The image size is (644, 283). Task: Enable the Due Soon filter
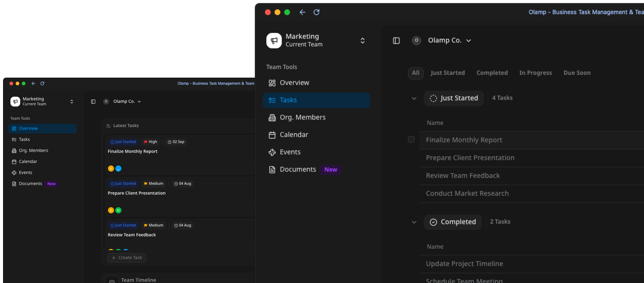[x=577, y=73]
